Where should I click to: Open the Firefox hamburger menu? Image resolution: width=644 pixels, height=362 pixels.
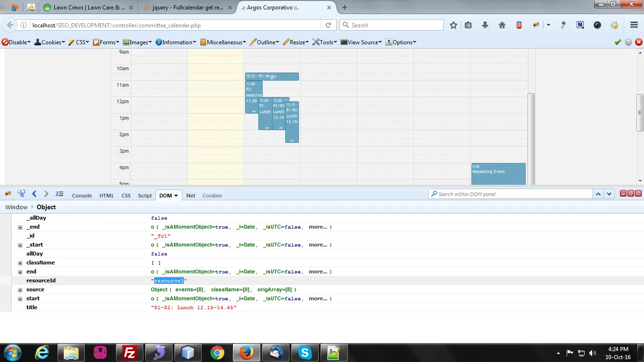tap(634, 25)
